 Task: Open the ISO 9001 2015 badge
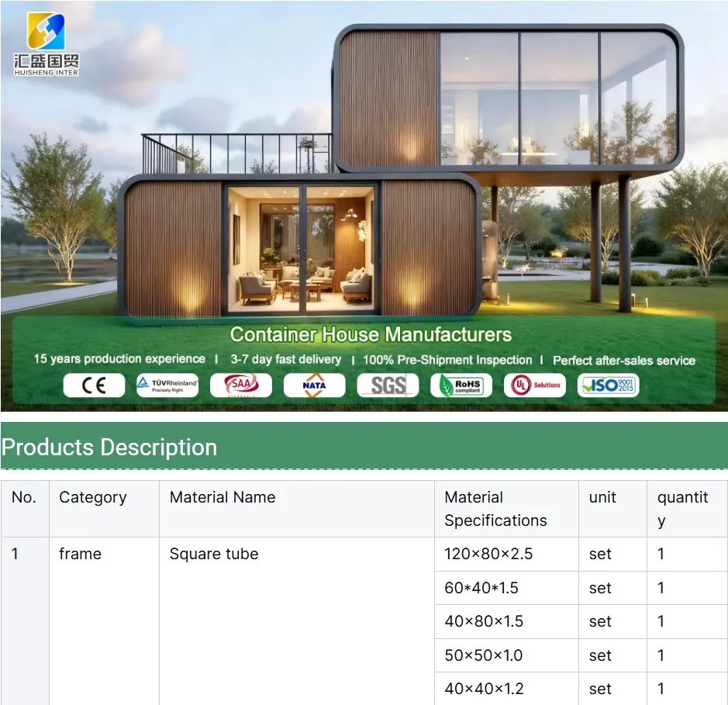pos(608,385)
